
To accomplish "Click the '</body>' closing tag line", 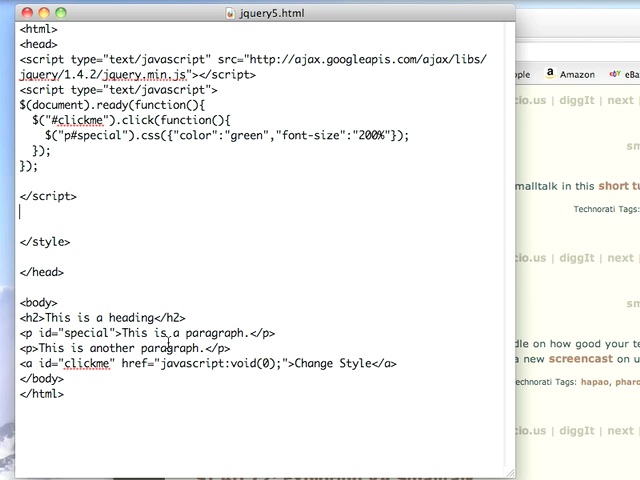I will click(42, 379).
